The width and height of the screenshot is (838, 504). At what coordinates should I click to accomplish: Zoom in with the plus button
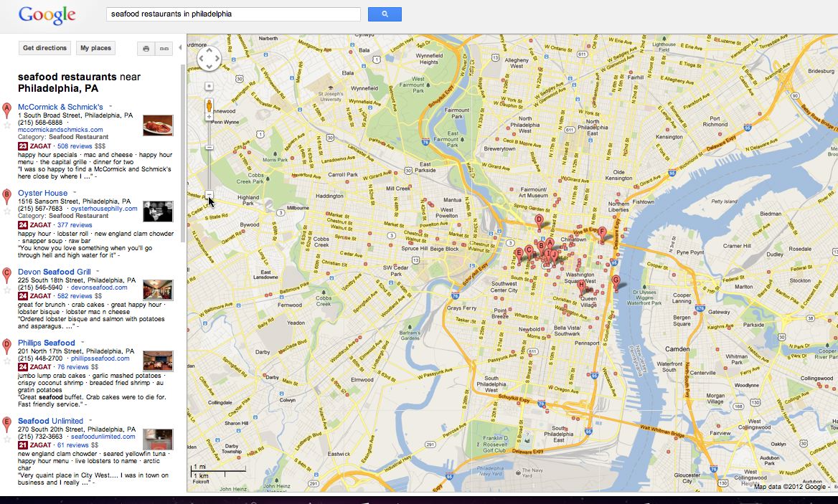(209, 117)
